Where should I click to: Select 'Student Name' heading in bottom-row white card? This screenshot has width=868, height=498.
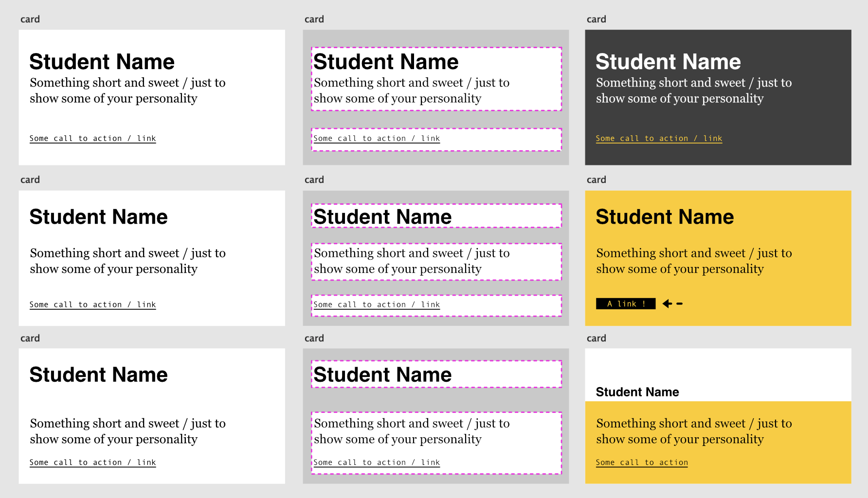(98, 375)
